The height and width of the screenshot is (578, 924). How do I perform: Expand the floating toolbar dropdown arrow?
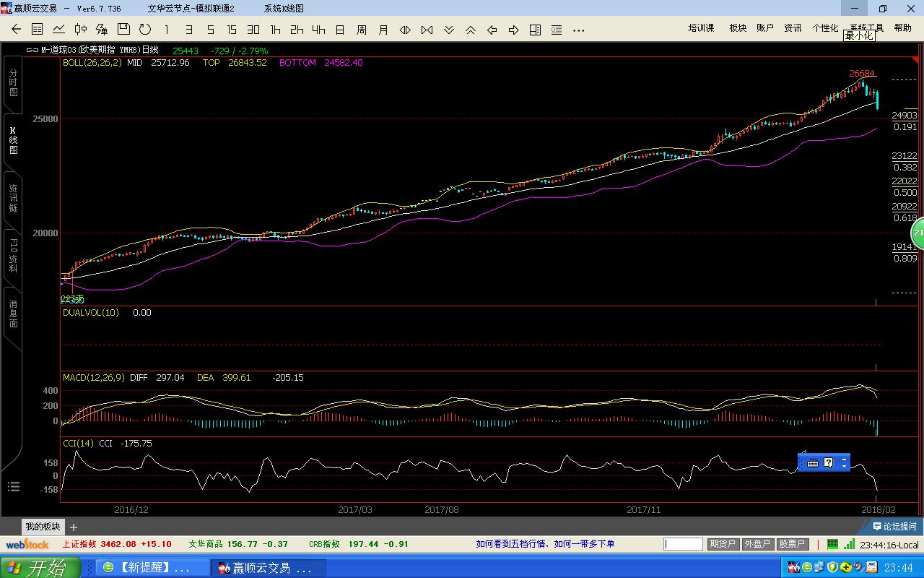pos(845,466)
